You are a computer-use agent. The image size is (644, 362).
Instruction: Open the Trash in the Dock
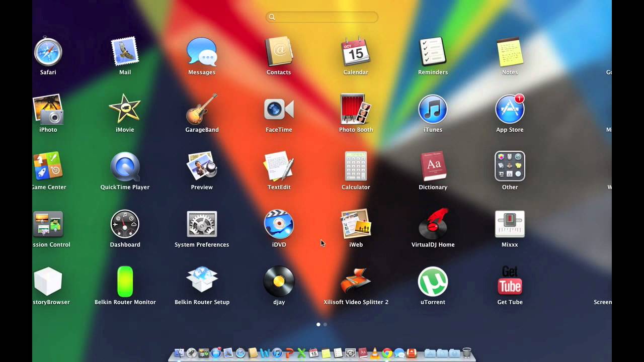point(467,353)
